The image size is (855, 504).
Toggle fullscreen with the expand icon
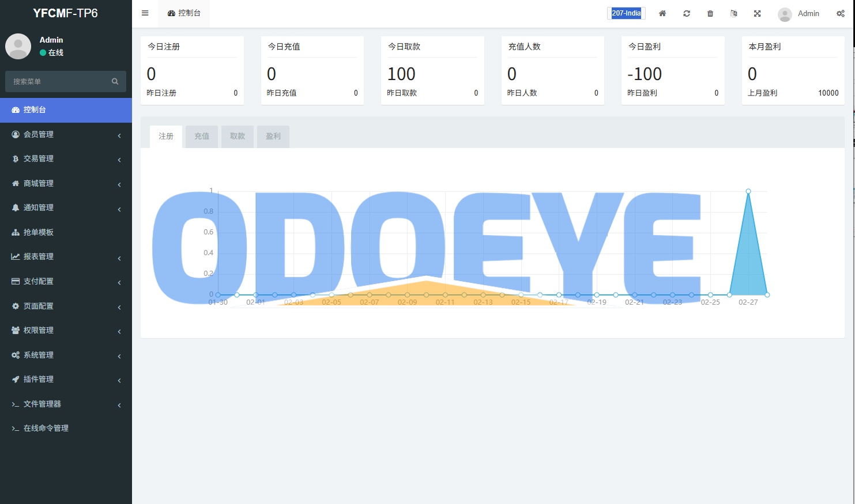758,13
